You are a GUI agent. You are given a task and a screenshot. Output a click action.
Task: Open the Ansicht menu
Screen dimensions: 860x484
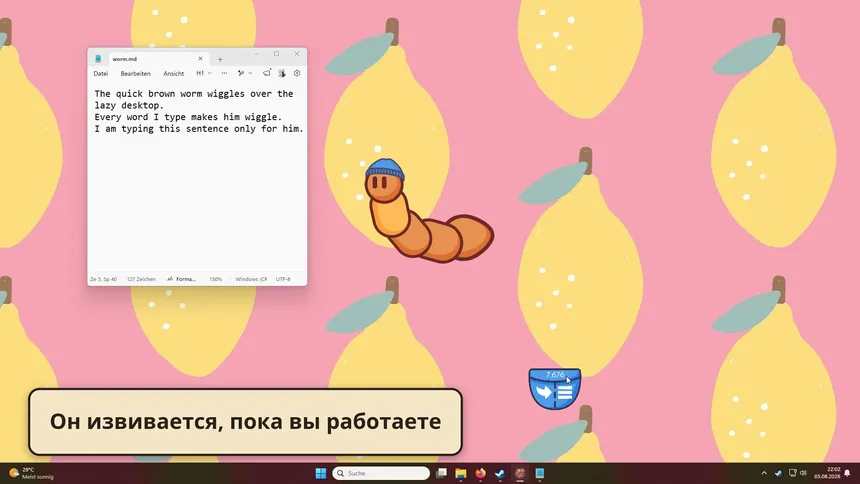tap(173, 74)
